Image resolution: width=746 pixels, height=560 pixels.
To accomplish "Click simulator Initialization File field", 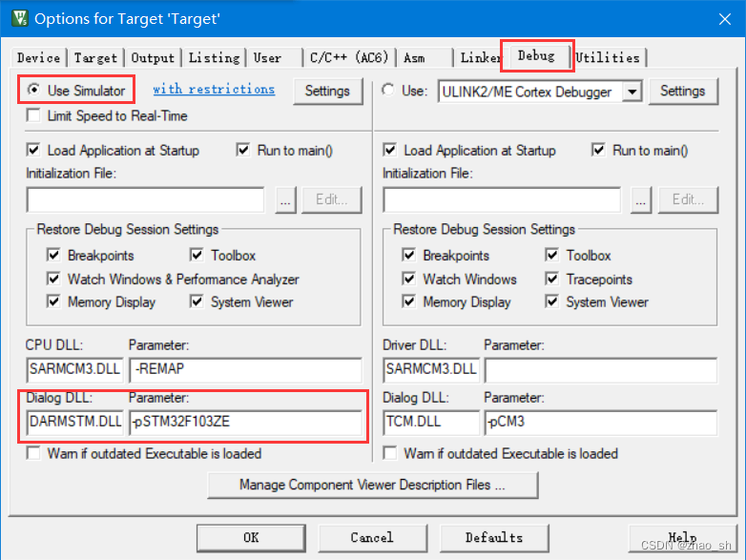I will pyautogui.click(x=146, y=199).
